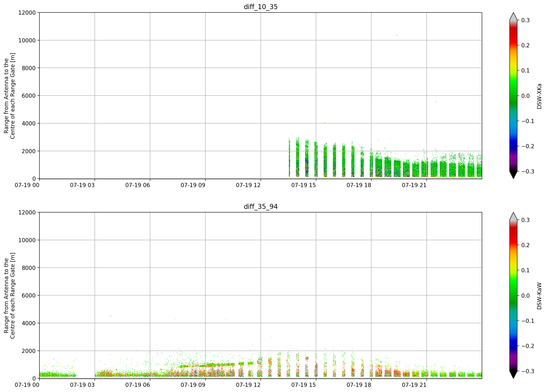Click '07-19 15' x-tick under diff_35_94

coord(304,385)
